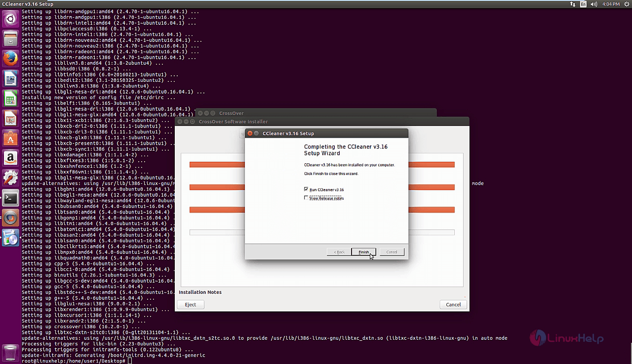The height and width of the screenshot is (364, 632).
Task: Click the background CrossOver window title
Action: tap(232, 113)
